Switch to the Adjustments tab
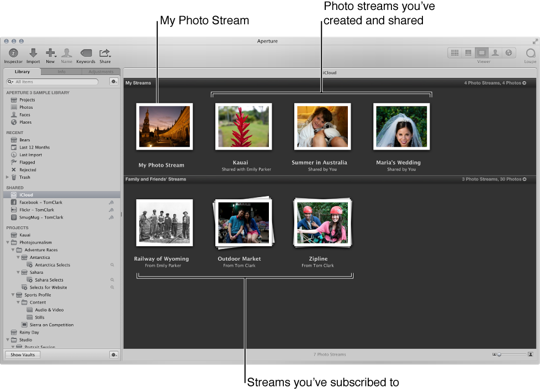Image resolution: width=540 pixels, height=392 pixels. point(101,71)
